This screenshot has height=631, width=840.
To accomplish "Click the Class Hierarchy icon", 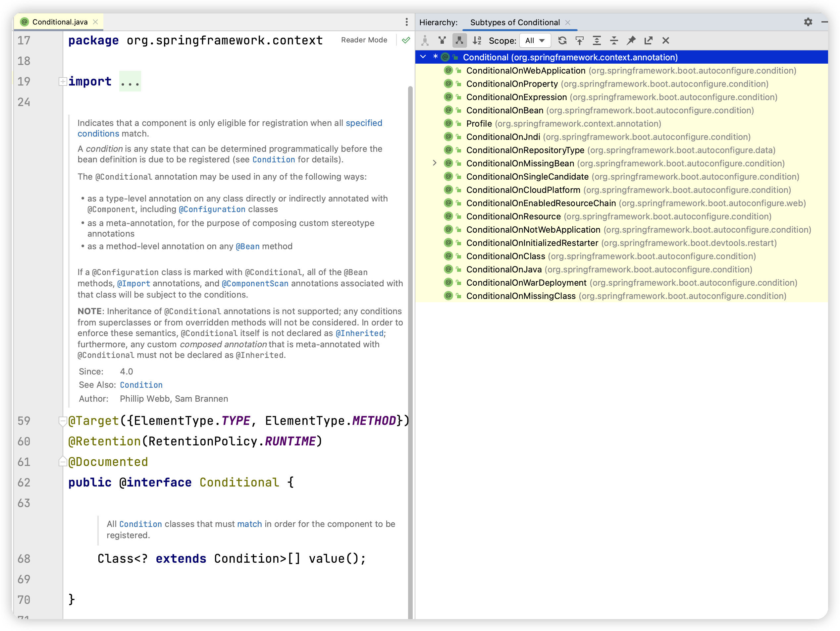I will [x=425, y=41].
